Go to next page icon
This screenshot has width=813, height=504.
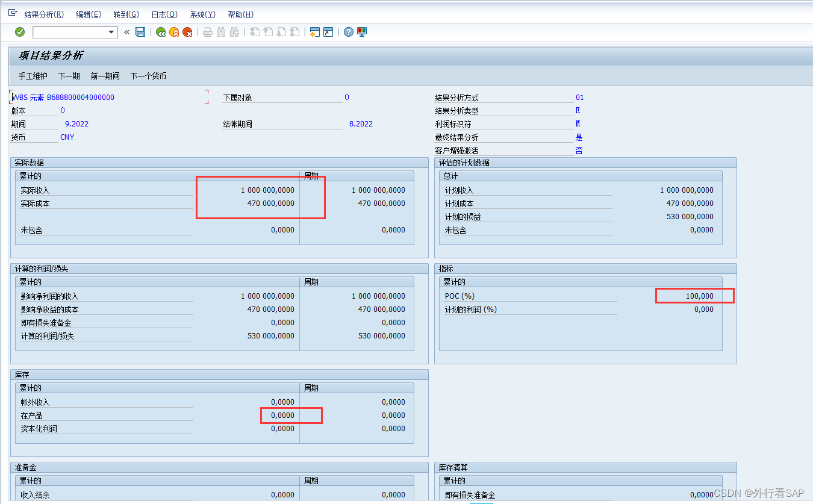[281, 32]
